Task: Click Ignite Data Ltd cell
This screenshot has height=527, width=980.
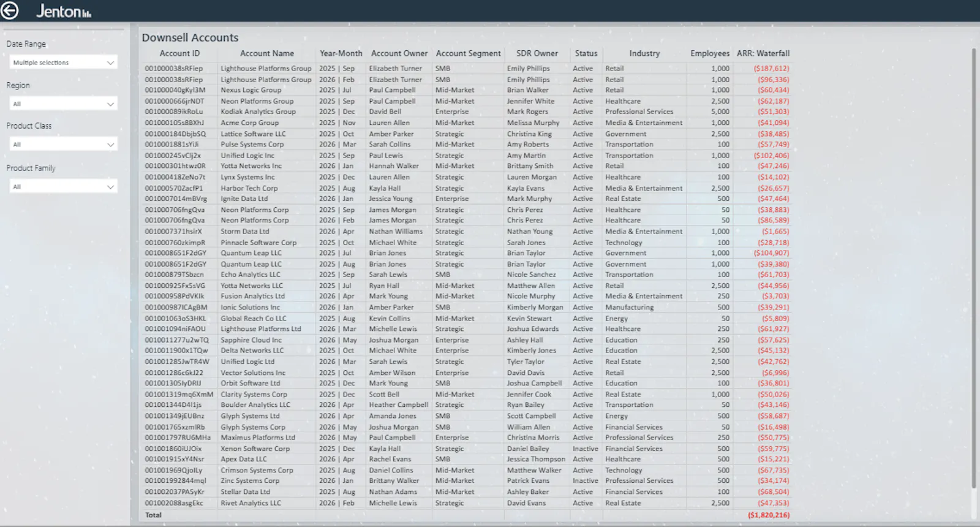Action: tap(244, 199)
